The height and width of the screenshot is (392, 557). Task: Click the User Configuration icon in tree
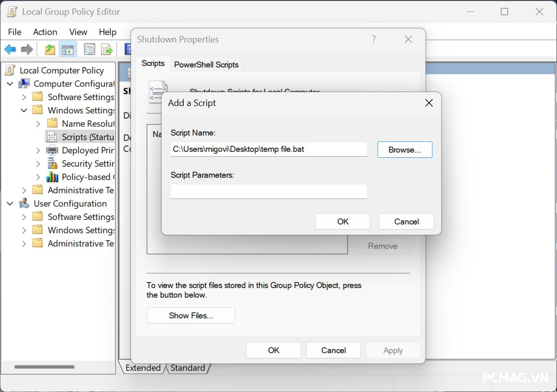click(24, 204)
